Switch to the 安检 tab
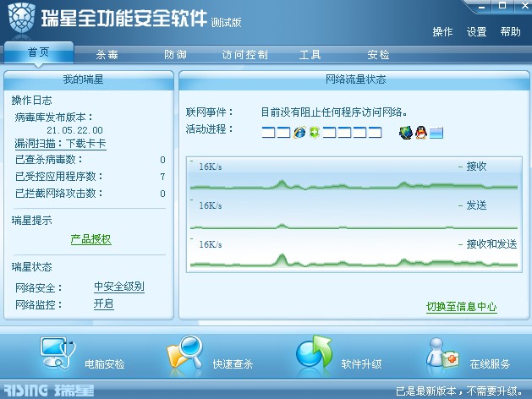The height and width of the screenshot is (399, 532). 378,55
